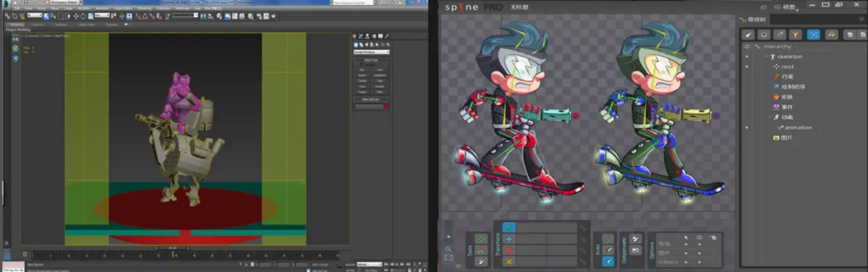Select the Translate tool in Spine Transform
The width and height of the screenshot is (868, 272).
tap(509, 239)
